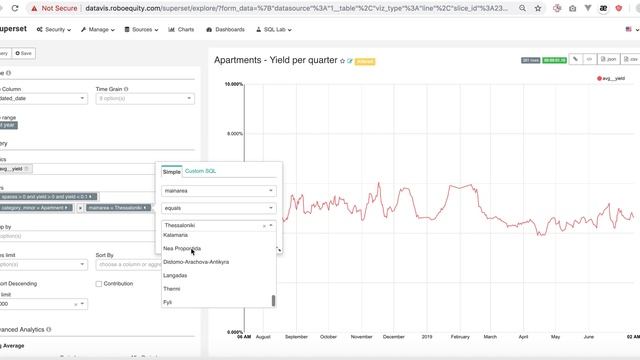The image size is (640, 360).
Task: Open the Row limit dropdown arrow
Action: (82, 304)
